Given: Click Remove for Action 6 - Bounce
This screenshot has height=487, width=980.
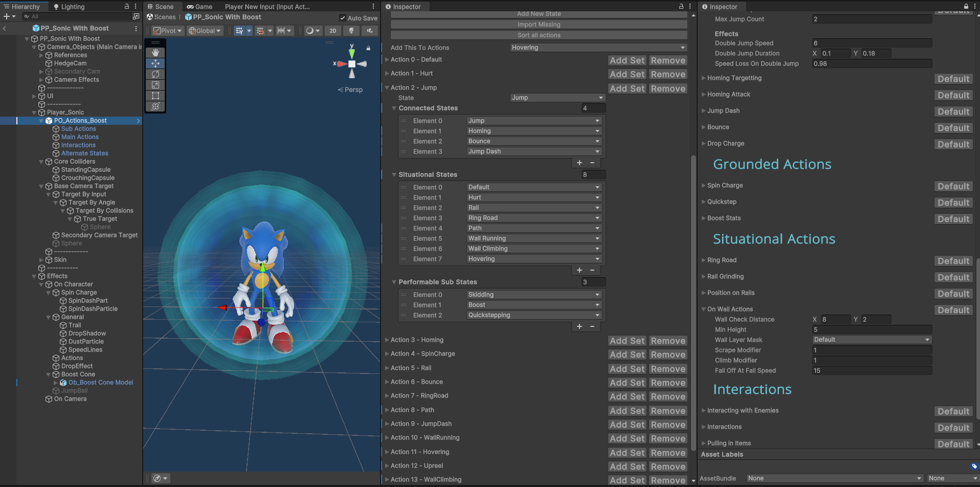Looking at the screenshot, I should (667, 383).
